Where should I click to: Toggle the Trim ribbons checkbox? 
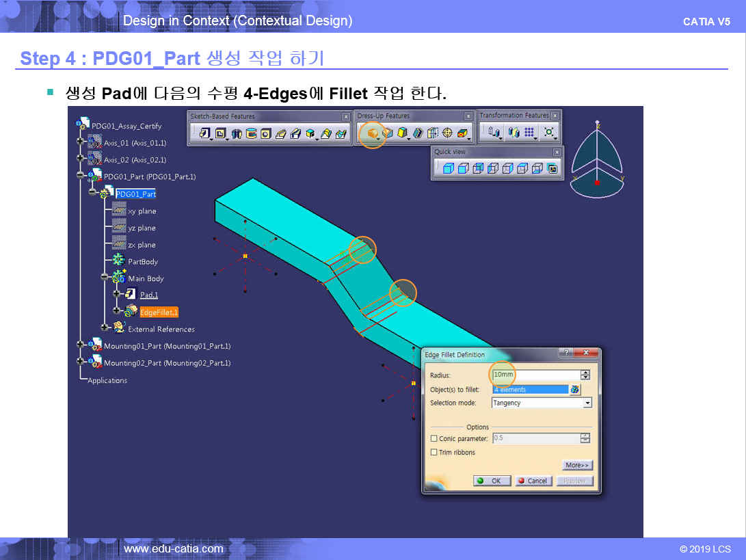pyautogui.click(x=434, y=453)
